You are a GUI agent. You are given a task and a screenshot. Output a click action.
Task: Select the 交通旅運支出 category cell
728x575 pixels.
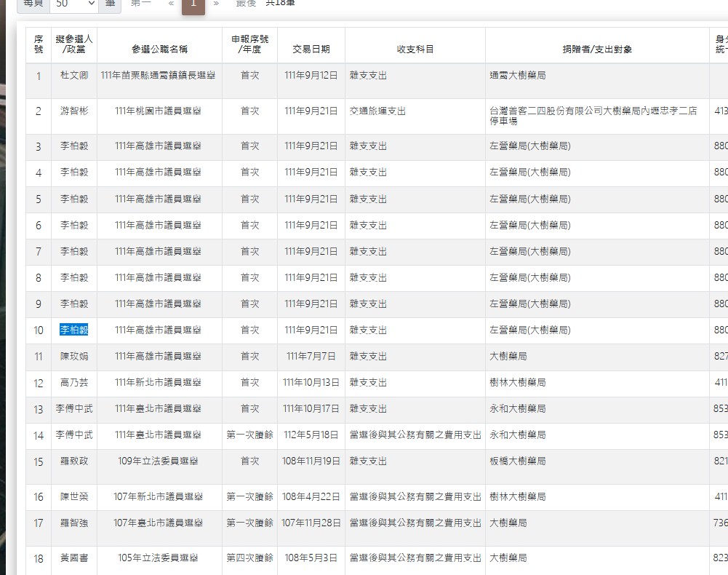(377, 111)
